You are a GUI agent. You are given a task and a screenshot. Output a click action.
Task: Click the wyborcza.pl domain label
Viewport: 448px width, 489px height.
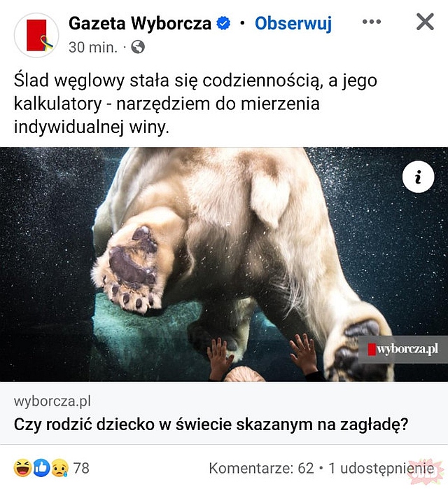coord(52,401)
